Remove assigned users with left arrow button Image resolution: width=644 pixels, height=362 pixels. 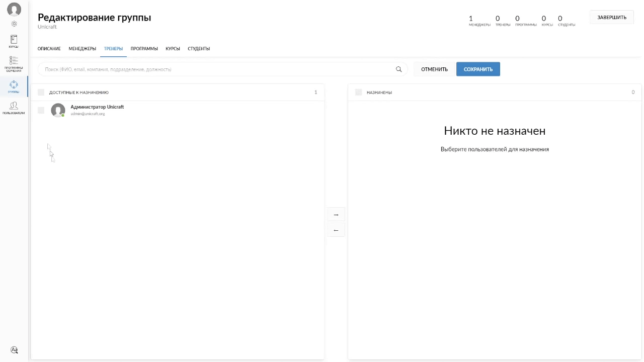coord(336,230)
